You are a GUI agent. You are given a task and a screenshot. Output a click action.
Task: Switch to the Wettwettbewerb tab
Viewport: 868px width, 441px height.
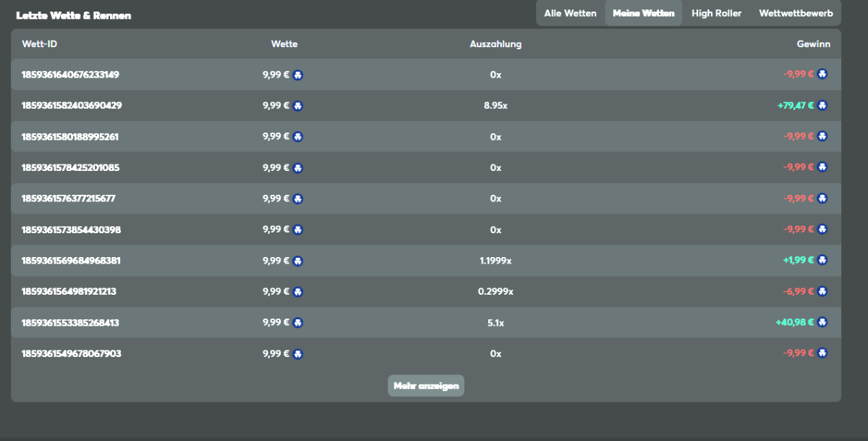(x=796, y=13)
